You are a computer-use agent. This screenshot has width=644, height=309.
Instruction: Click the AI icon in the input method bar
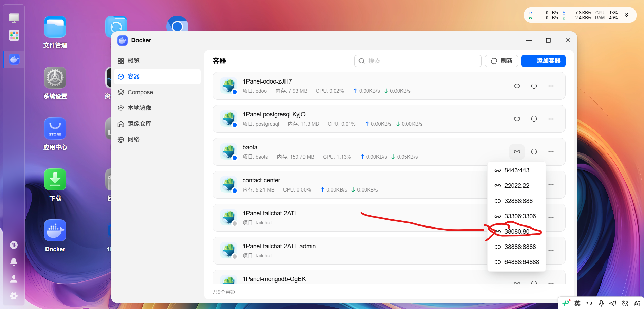pos(637,303)
